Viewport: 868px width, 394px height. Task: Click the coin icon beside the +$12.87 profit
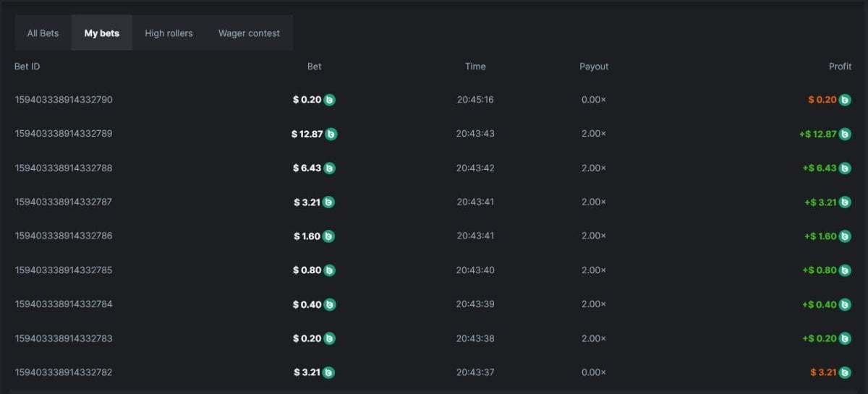[845, 134]
